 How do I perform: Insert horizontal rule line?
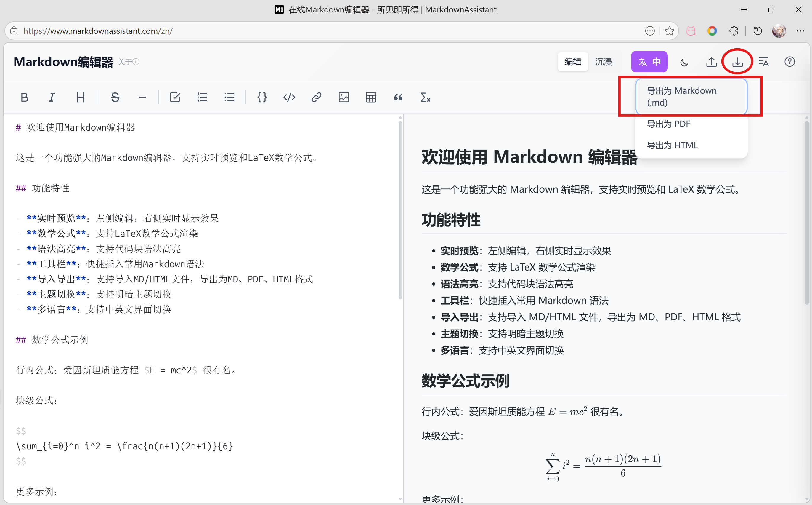click(142, 97)
